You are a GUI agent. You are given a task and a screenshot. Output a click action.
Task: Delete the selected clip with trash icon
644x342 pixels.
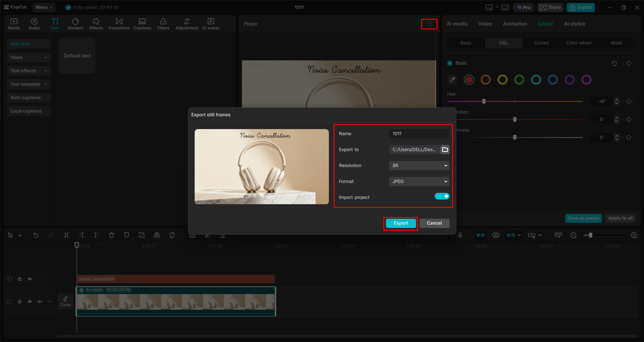tap(112, 235)
